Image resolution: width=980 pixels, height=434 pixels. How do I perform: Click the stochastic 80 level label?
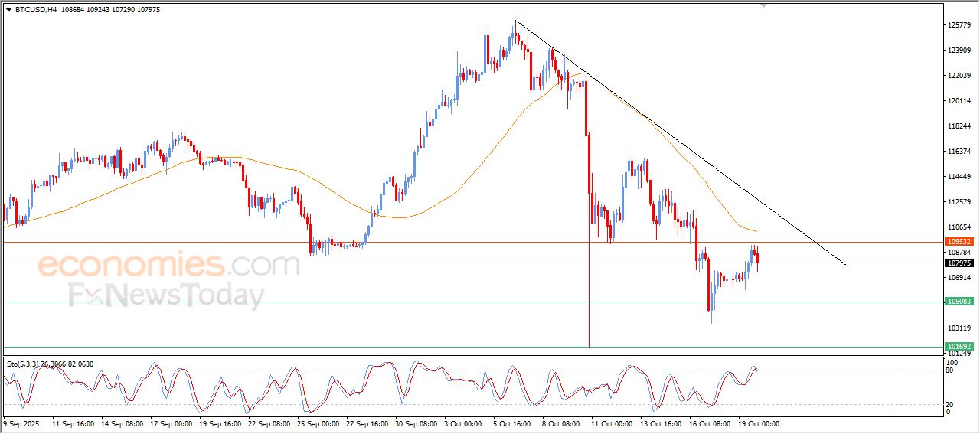(949, 370)
